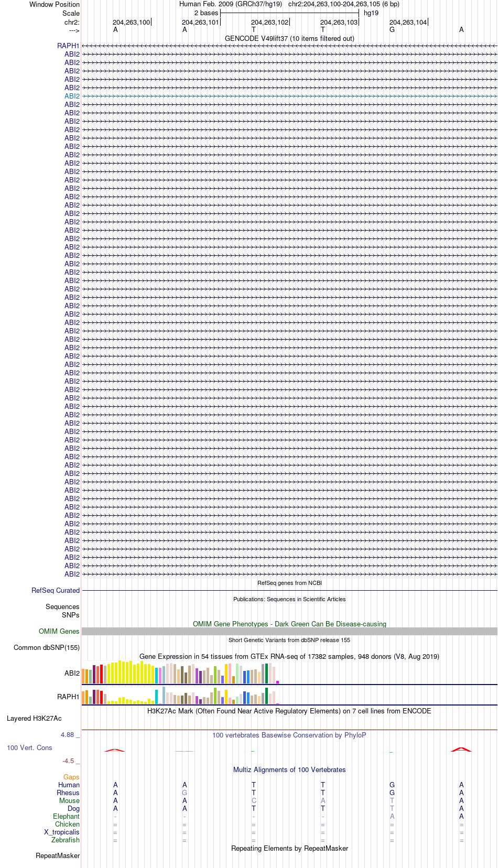Open H3K27Ac Mark track title
The height and width of the screenshot is (868, 498).
(289, 711)
